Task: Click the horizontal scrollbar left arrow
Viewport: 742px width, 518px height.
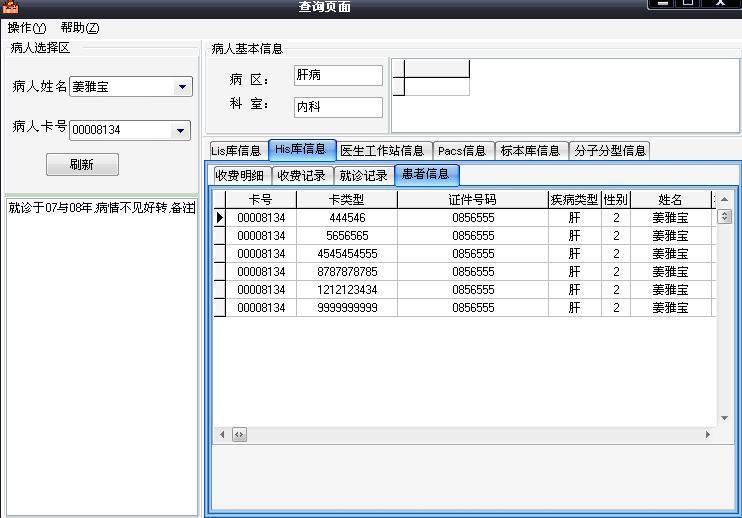Action: [x=223, y=435]
